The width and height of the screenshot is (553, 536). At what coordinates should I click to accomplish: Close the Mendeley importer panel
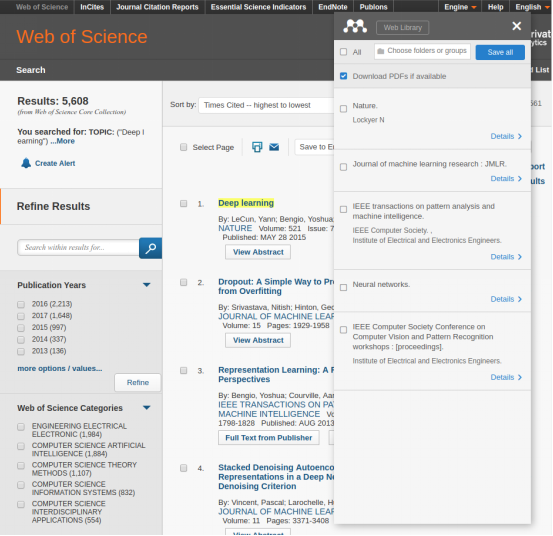click(517, 26)
